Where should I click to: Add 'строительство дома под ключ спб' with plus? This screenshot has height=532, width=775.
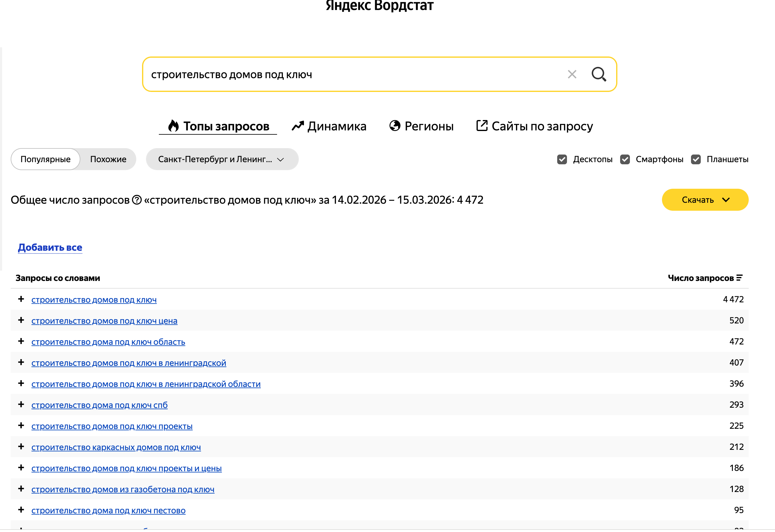click(21, 405)
